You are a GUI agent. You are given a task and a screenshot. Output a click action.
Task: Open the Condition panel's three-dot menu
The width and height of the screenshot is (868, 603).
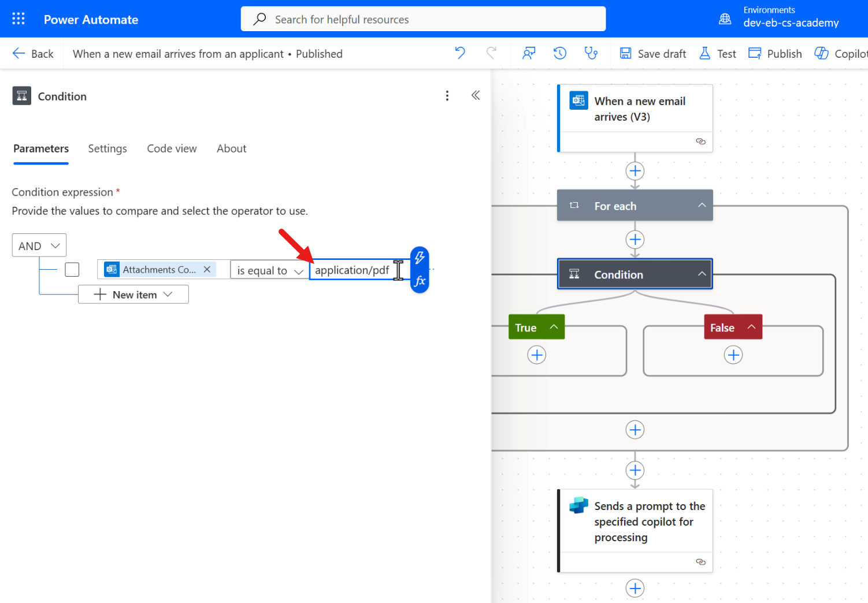(x=447, y=96)
